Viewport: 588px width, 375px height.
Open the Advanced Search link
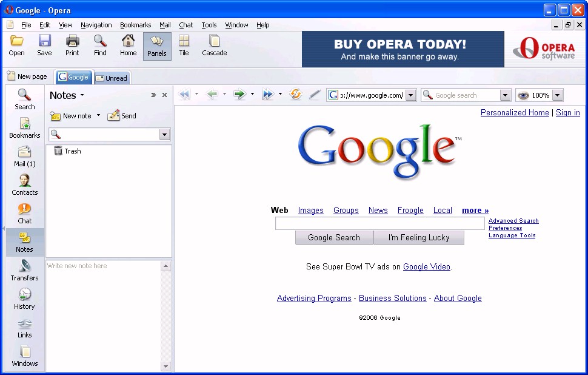click(x=513, y=221)
